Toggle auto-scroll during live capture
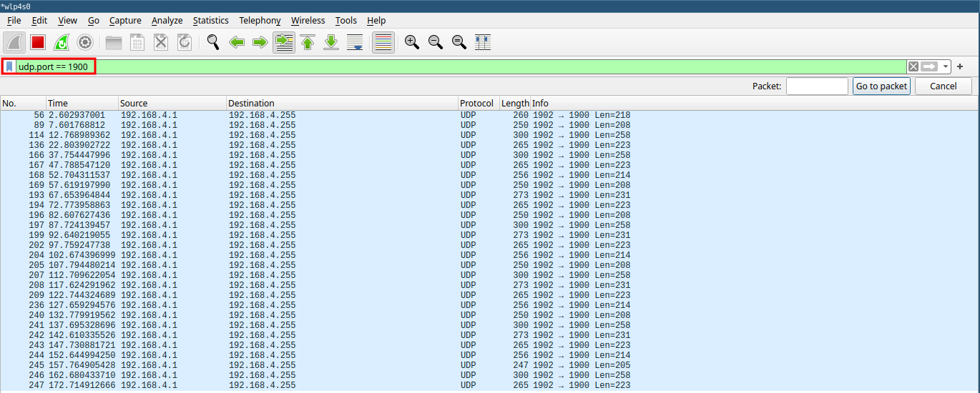This screenshot has width=980, height=393. pyautogui.click(x=355, y=42)
